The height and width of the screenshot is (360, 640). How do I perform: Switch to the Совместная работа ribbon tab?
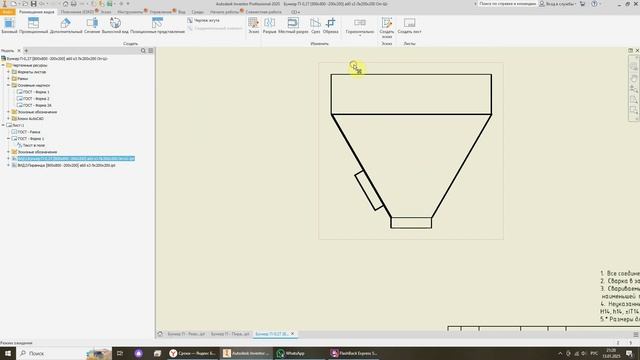(x=263, y=12)
